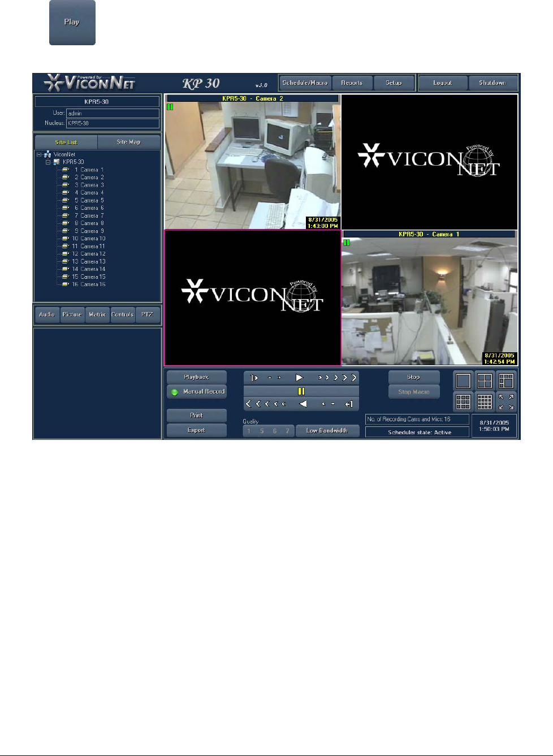The width and height of the screenshot is (553, 756).
Task: Open Setup from top bar
Action: point(394,83)
